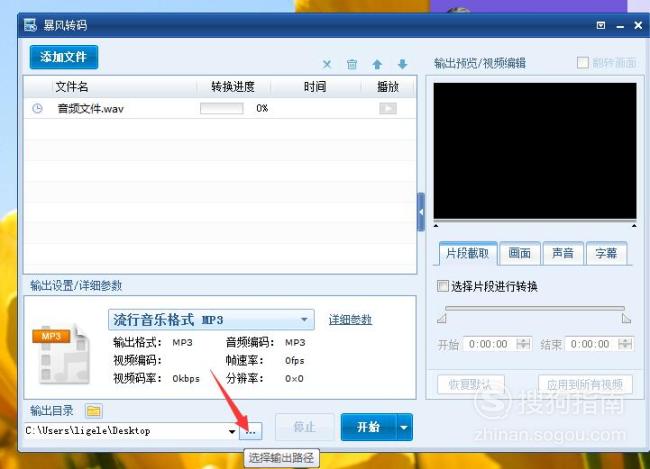Viewport: 650px width, 469px height.
Task: Move file down with the down arrow
Action: pyautogui.click(x=402, y=64)
